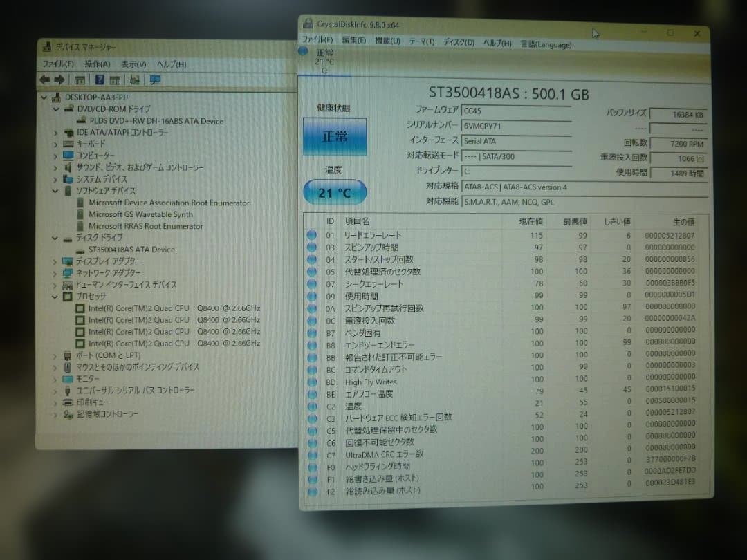This screenshot has width=747, height=560.
Task: Click the 対応規格 field ATA8-ACS
Action: pos(584,187)
